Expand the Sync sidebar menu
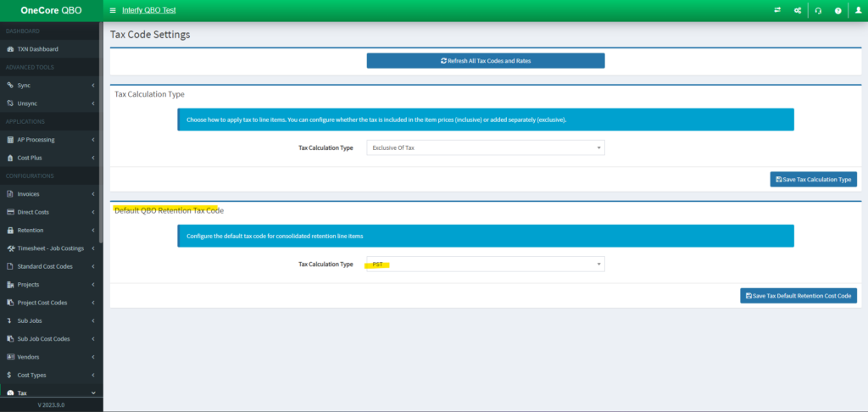 (x=51, y=86)
